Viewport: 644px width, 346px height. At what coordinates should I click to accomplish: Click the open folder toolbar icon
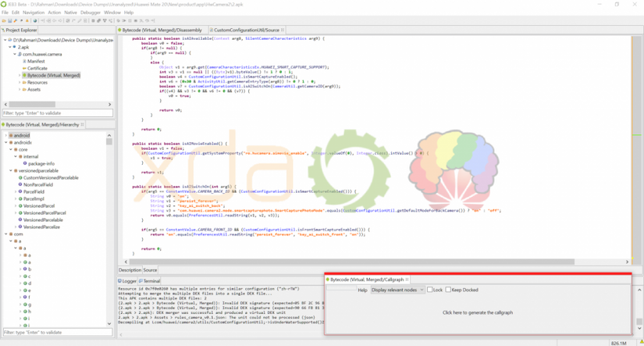click(4, 20)
